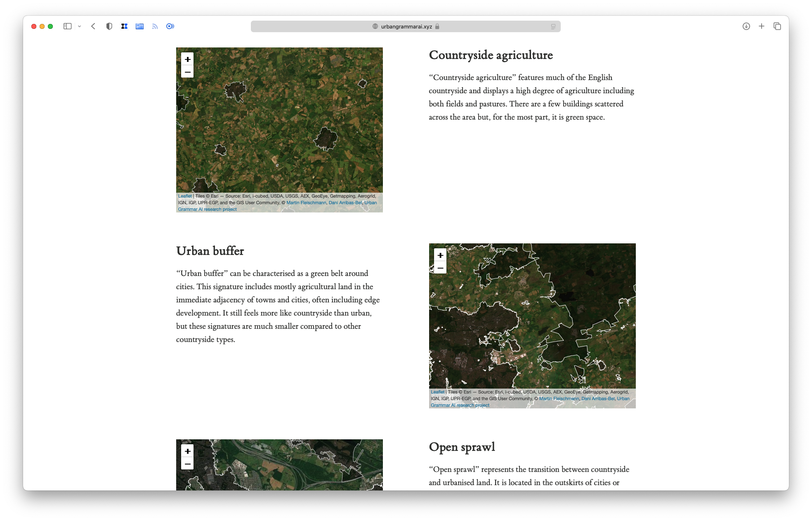Click the blue folder extension icon
The height and width of the screenshot is (521, 812).
click(x=139, y=26)
